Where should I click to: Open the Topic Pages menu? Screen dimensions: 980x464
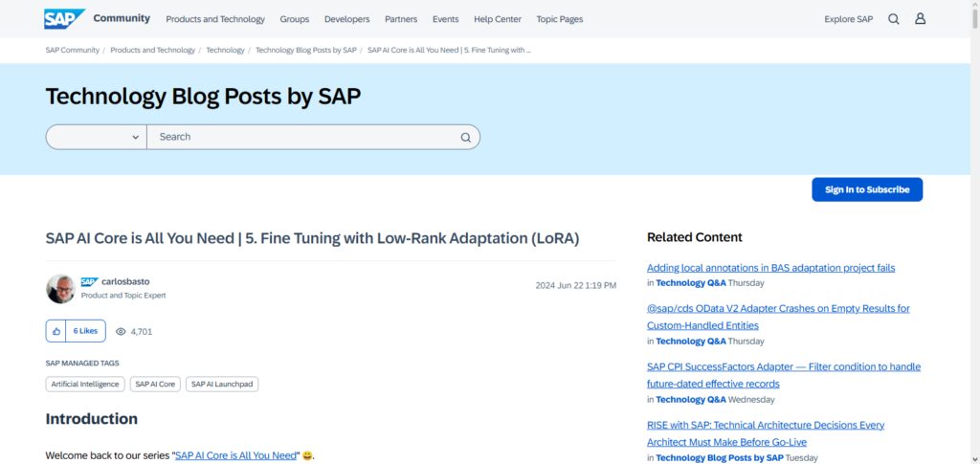click(x=559, y=19)
